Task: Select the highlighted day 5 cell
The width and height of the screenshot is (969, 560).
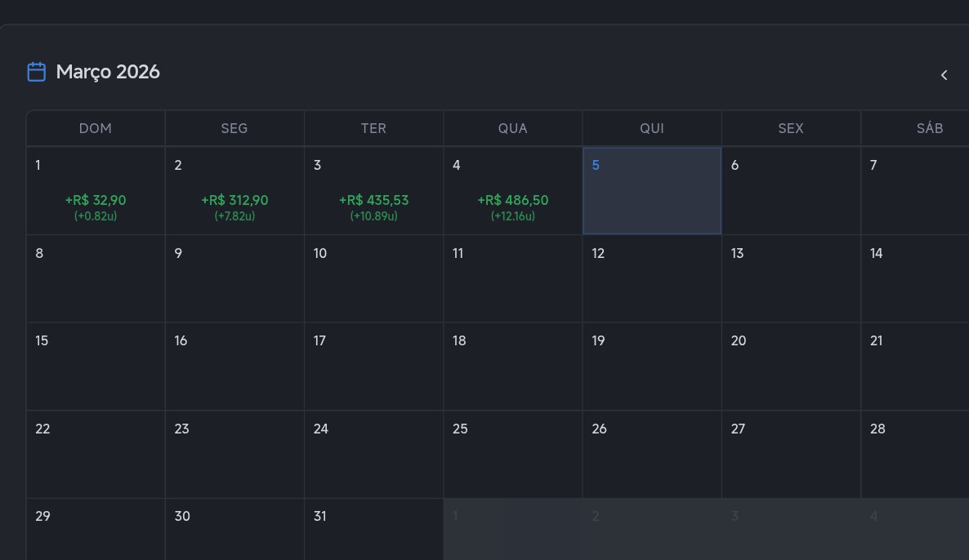Action: pos(652,191)
